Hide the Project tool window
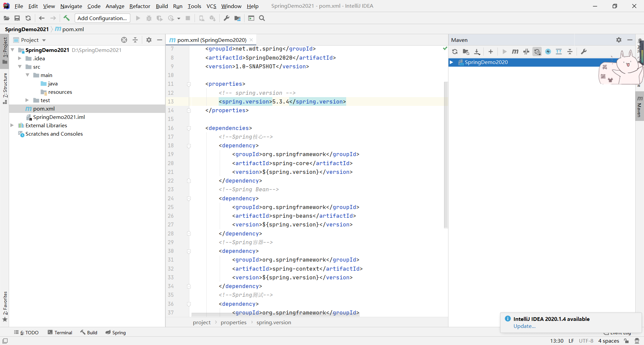Viewport: 644px width, 345px height. [160, 40]
